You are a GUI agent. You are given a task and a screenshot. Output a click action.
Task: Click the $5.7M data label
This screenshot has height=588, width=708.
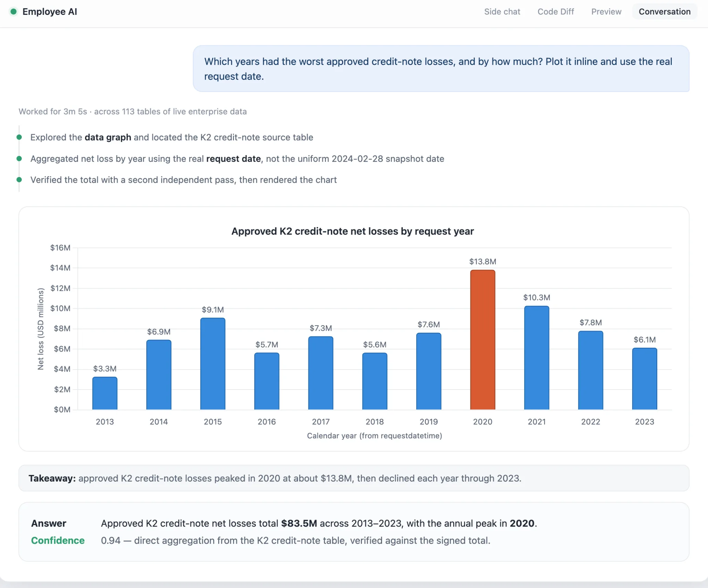(x=267, y=345)
